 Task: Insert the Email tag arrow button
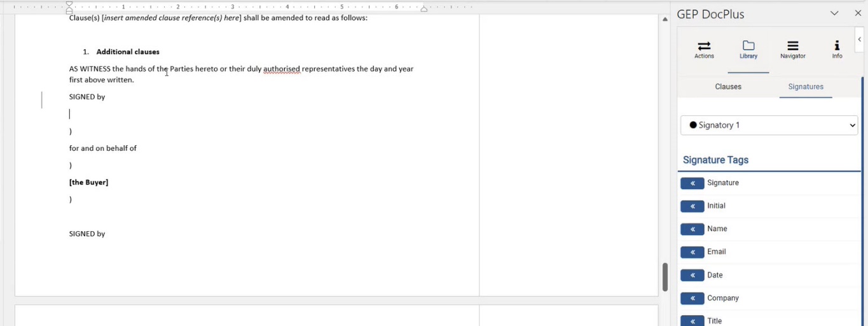pos(692,252)
